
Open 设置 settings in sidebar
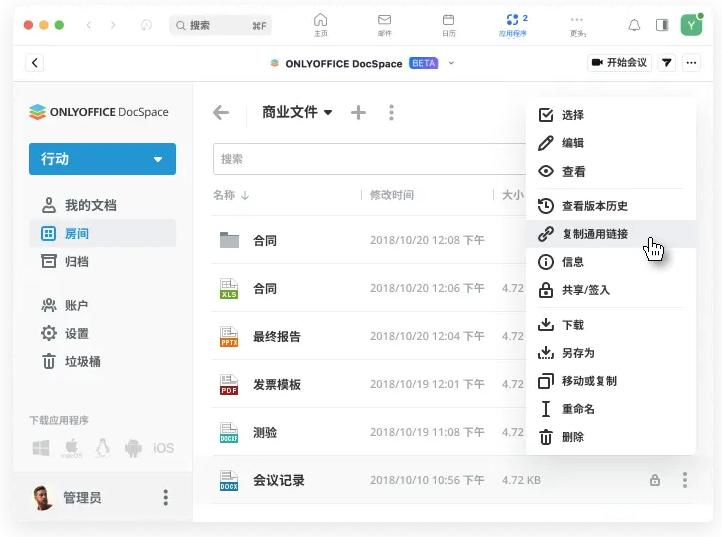tap(102, 333)
